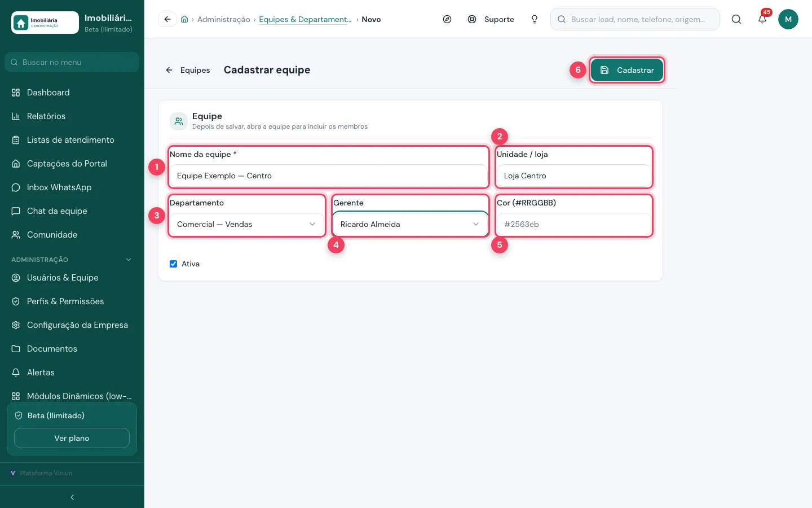
Task: Go to Dashboard in sidebar
Action: [x=72, y=93]
